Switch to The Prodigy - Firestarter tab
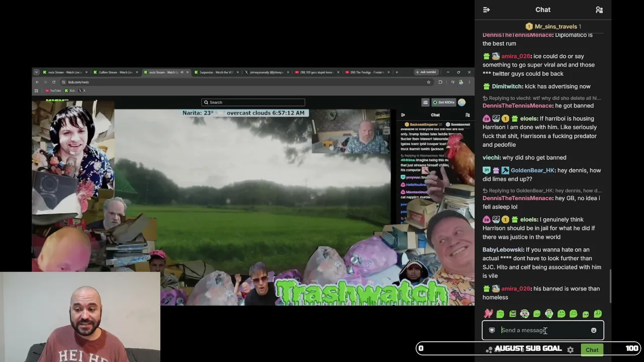Screen dimensions: 644x362 367,72
